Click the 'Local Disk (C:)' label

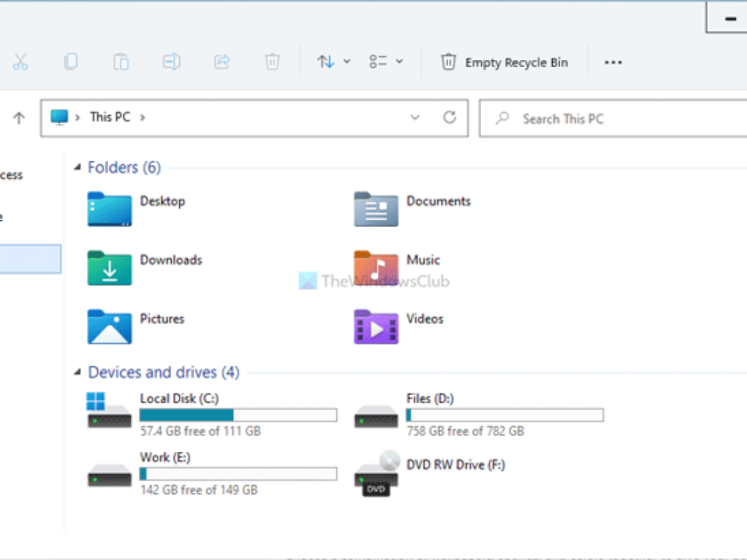pyautogui.click(x=179, y=398)
